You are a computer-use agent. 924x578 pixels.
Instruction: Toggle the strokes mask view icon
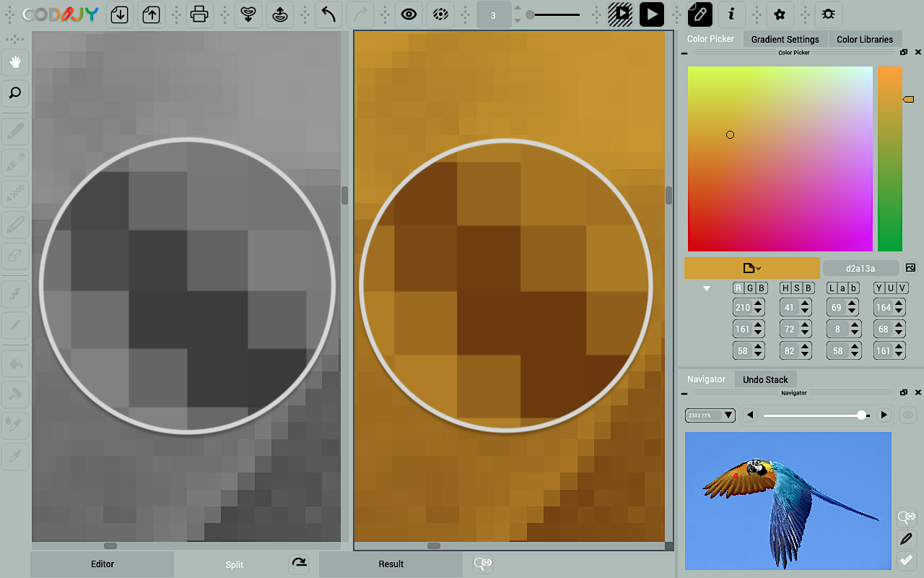click(x=440, y=14)
